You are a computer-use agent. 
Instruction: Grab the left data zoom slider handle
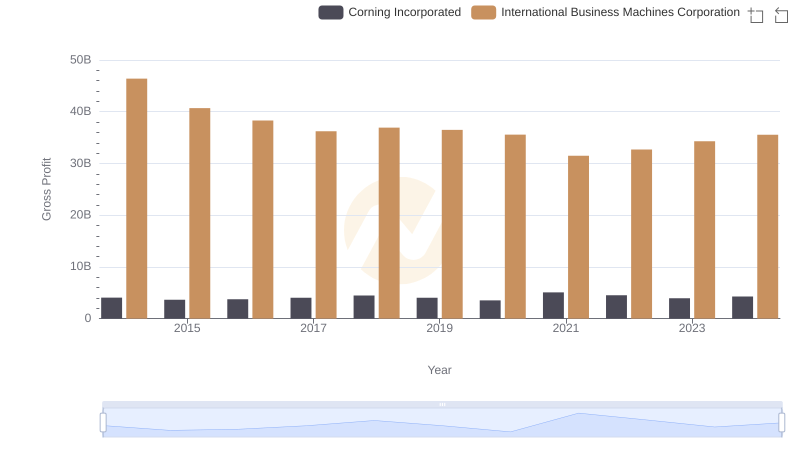103,422
